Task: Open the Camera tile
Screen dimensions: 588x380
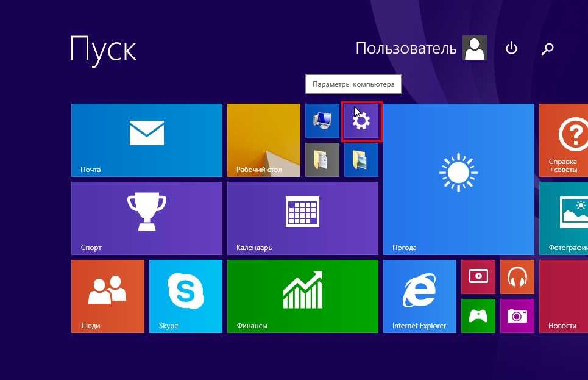Action: pos(517,315)
